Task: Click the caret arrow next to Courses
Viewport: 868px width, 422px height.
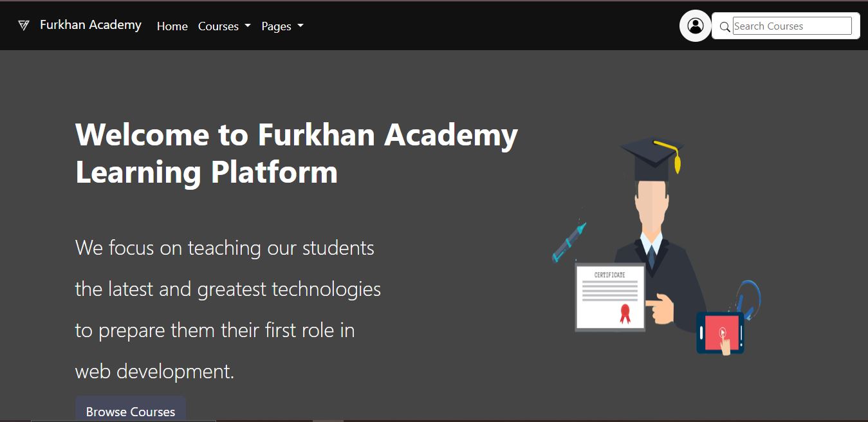Action: (248, 26)
